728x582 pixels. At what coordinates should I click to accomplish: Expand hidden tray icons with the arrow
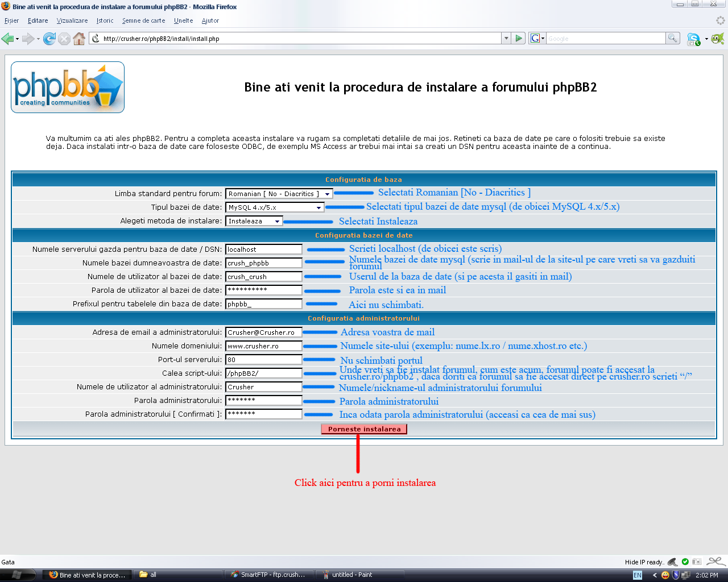(655, 575)
